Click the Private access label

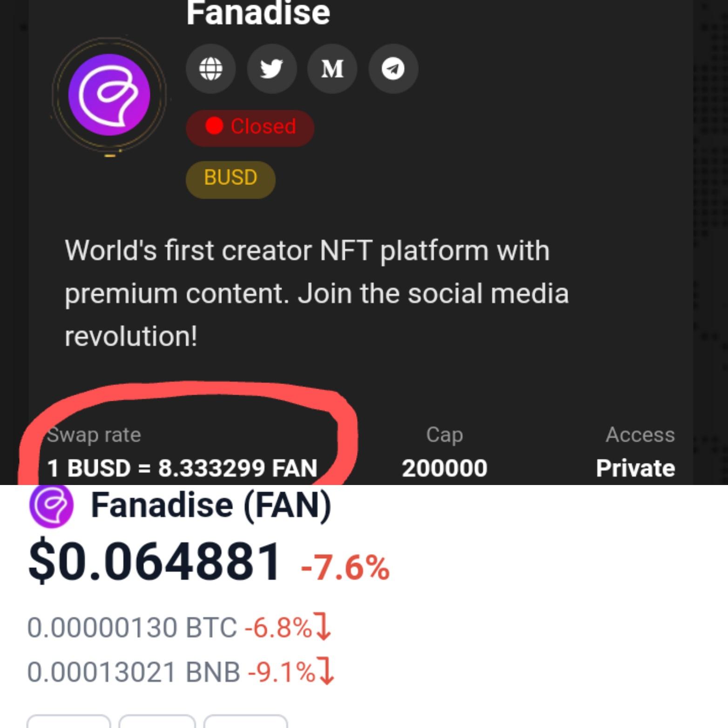click(x=635, y=468)
